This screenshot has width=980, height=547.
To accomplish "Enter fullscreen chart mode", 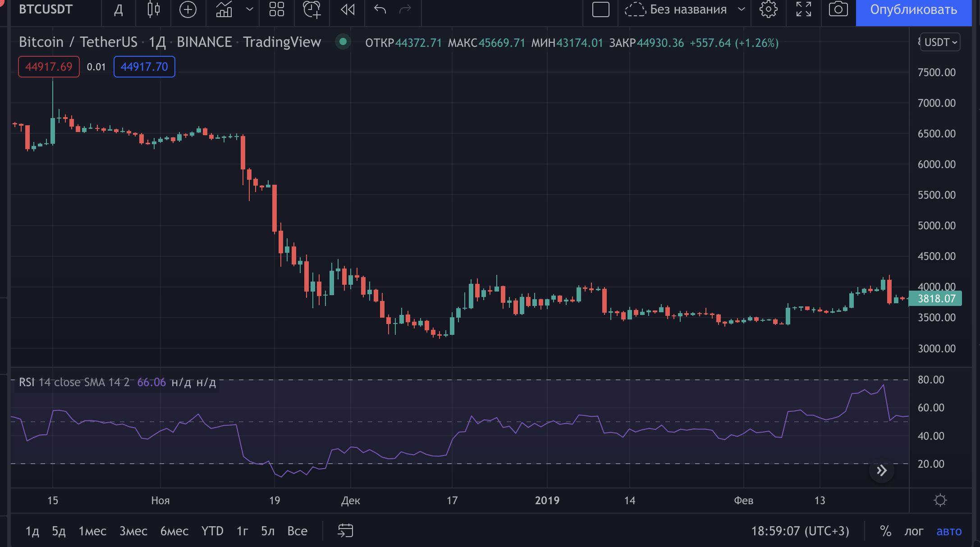I will [803, 9].
